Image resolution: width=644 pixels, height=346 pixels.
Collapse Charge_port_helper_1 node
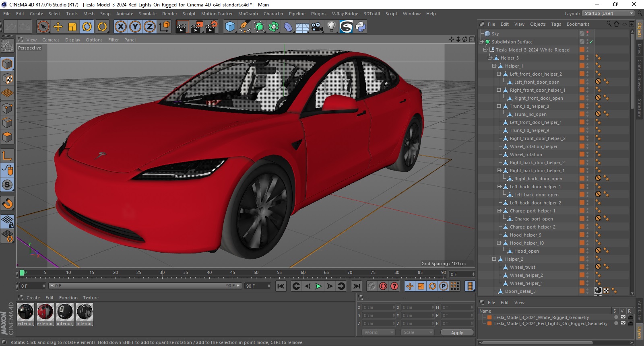tap(499, 211)
